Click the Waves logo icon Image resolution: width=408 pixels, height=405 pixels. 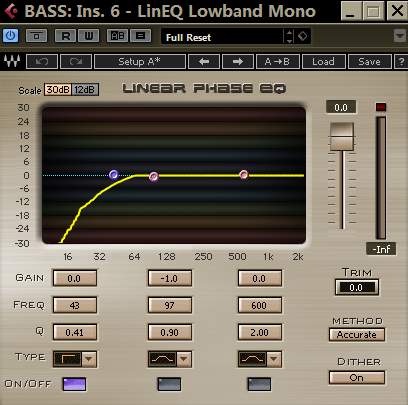point(12,61)
